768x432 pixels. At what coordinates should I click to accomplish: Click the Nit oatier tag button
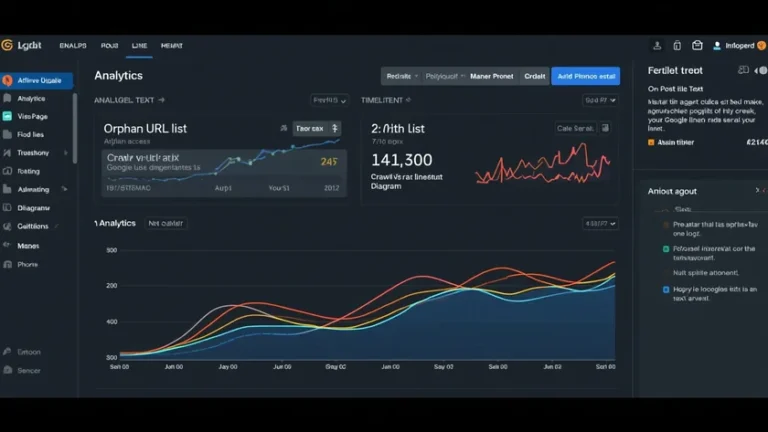166,223
